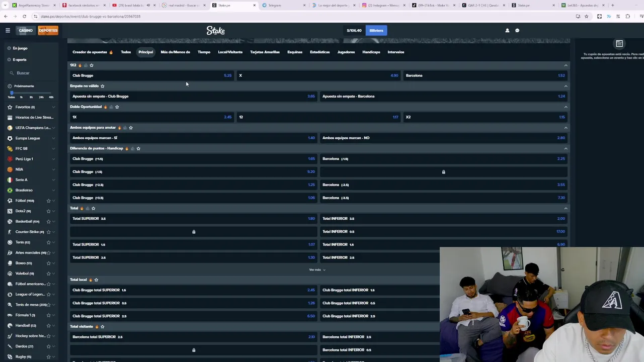644x362 pixels.
Task: Favorite the Total visitante market
Action: point(102,327)
